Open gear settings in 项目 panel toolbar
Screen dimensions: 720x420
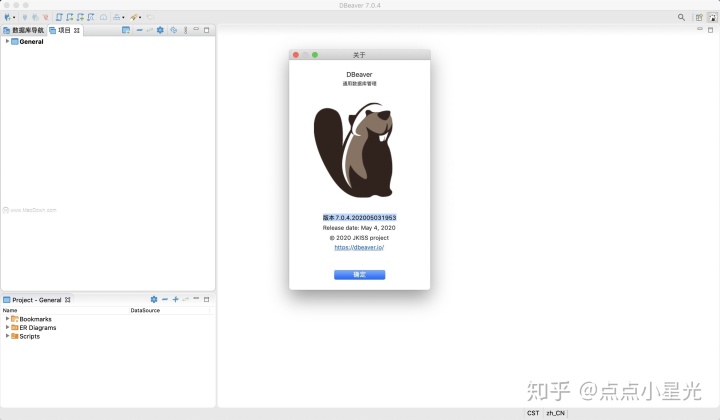(x=160, y=30)
